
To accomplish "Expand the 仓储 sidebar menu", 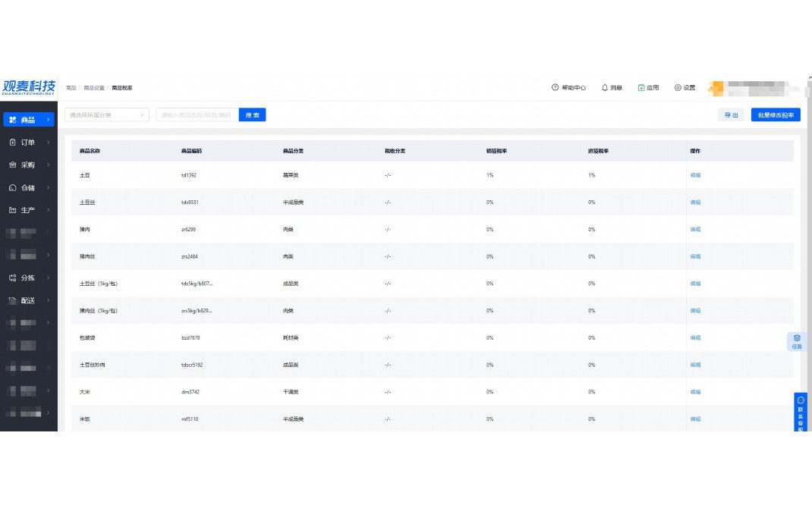I will pos(28,187).
